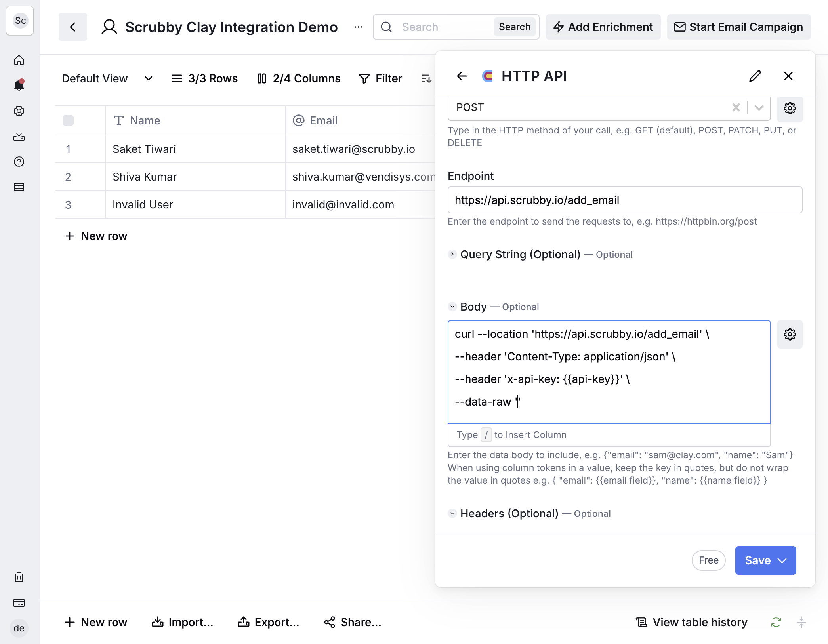The image size is (828, 644).
Task: Collapse the Body section
Action: coord(452,307)
